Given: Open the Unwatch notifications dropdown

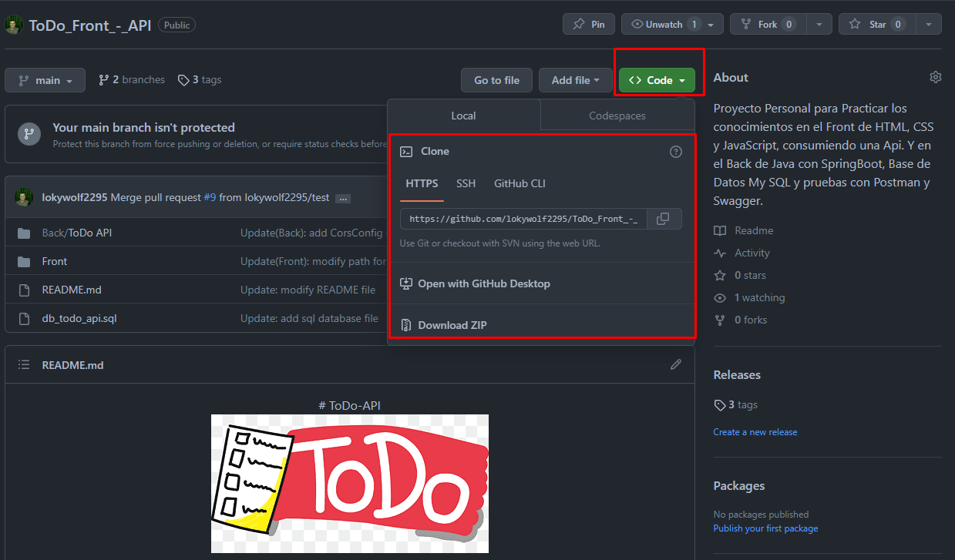Looking at the screenshot, I should click(672, 24).
